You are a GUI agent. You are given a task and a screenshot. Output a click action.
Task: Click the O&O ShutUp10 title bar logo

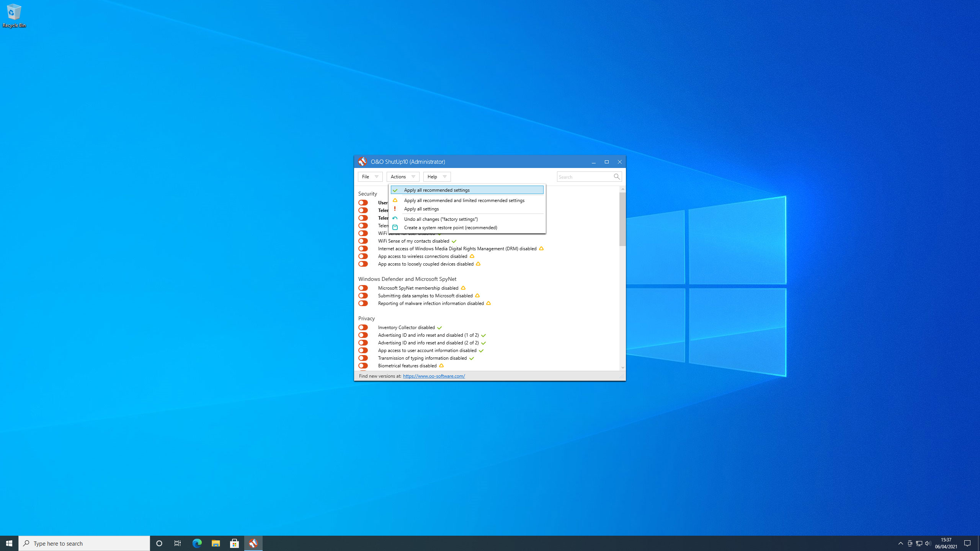362,161
